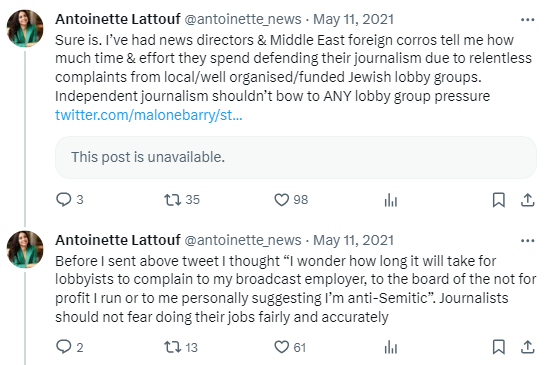Open more options on the second tweet

coord(528,240)
